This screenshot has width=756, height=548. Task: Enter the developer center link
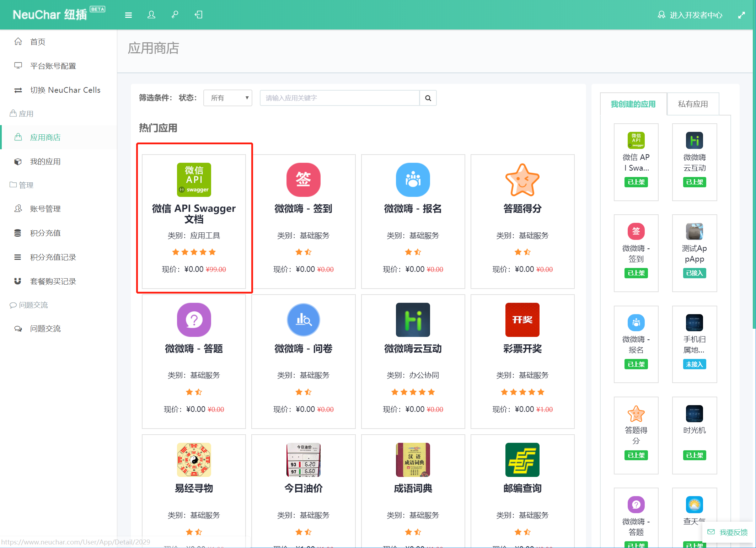(x=690, y=15)
